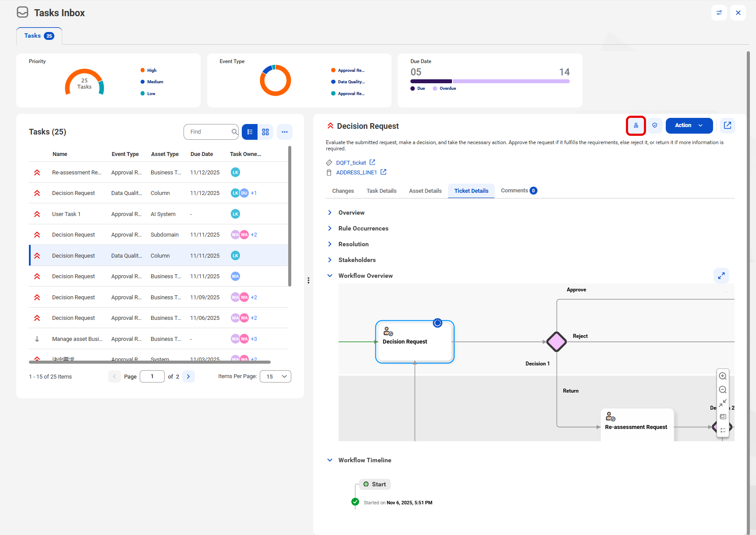Expand the Stakeholders section
756x535 pixels.
pyautogui.click(x=330, y=260)
